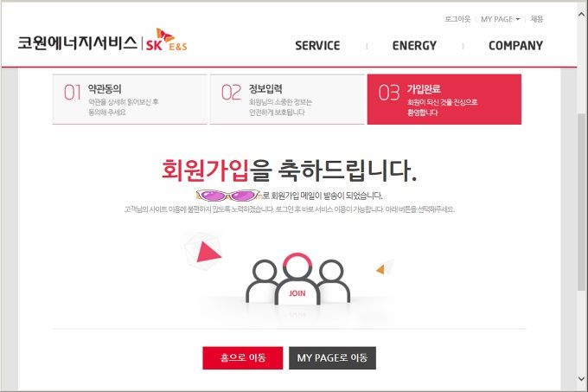Expand the MY PAGE dropdown

tap(501, 19)
